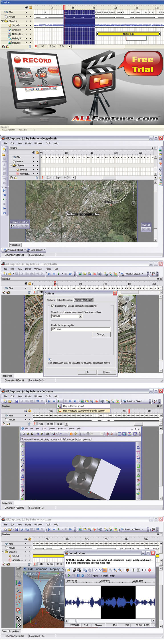Click Help button in Sound Editor
Viewport: 164px width, 644px height.
click(112, 576)
